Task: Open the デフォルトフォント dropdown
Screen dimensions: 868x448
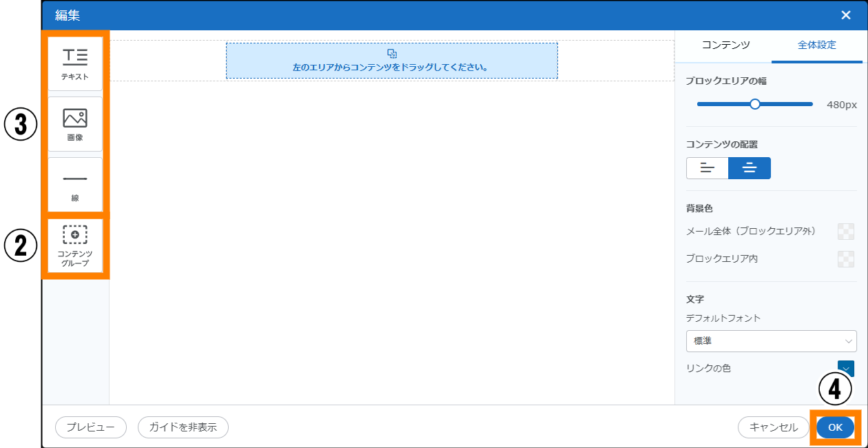Action: point(771,340)
